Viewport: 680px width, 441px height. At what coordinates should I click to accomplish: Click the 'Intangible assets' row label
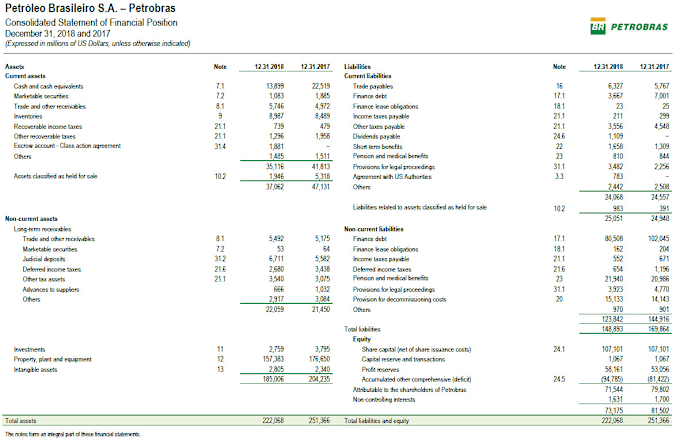(35, 370)
